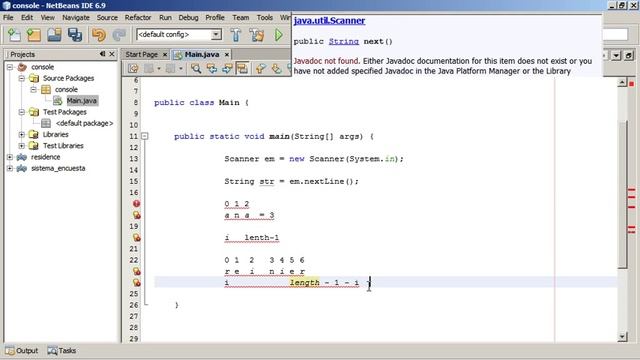
Task: Open the Tasks window button
Action: point(62,351)
